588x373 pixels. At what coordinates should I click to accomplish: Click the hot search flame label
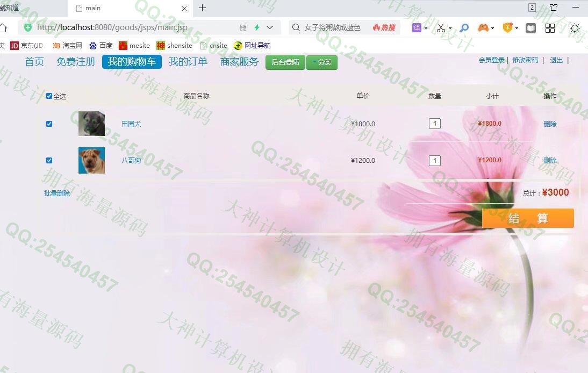pyautogui.click(x=384, y=27)
